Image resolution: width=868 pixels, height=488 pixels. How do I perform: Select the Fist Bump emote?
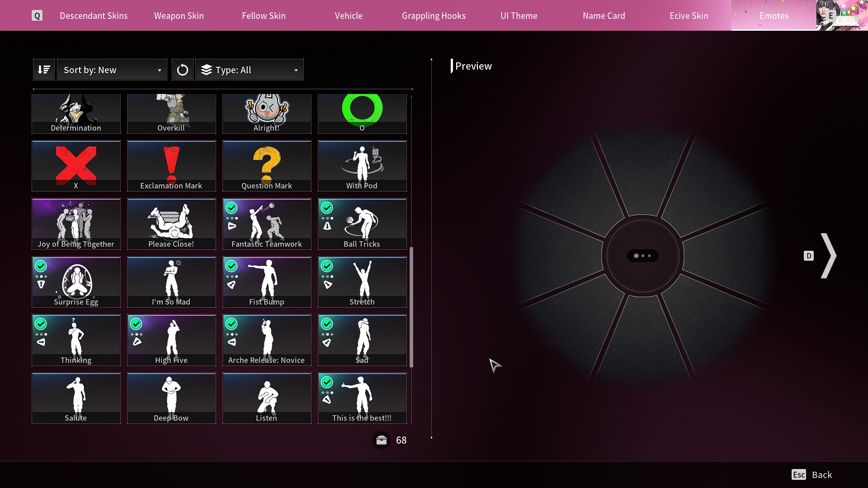coord(267,282)
